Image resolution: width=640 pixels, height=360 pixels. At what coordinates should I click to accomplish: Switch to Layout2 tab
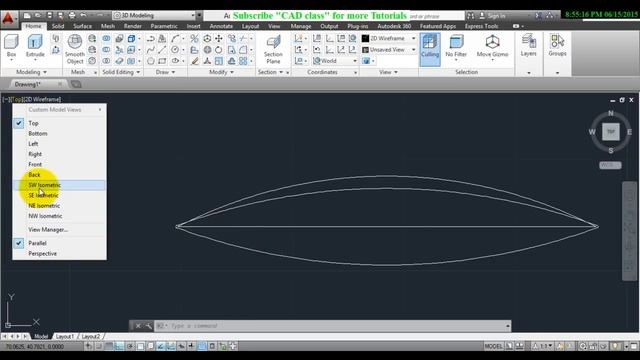tap(91, 336)
